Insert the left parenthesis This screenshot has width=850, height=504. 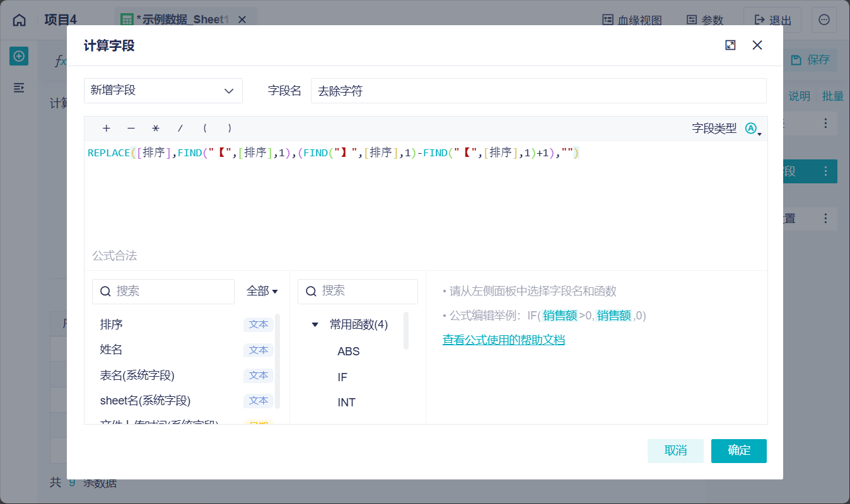205,129
